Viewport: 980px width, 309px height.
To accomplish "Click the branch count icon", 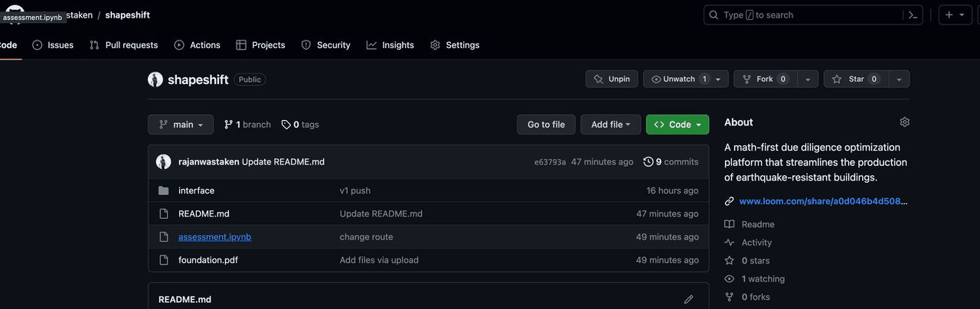I will (x=228, y=125).
